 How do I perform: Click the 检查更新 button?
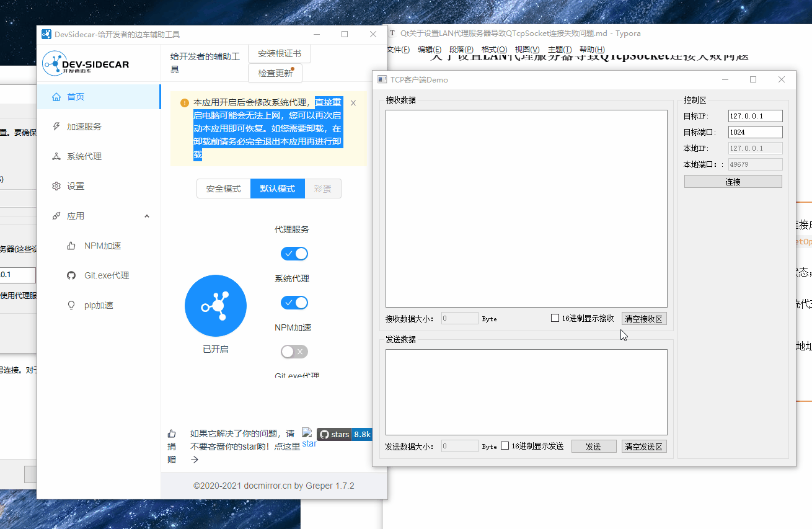[x=275, y=73]
